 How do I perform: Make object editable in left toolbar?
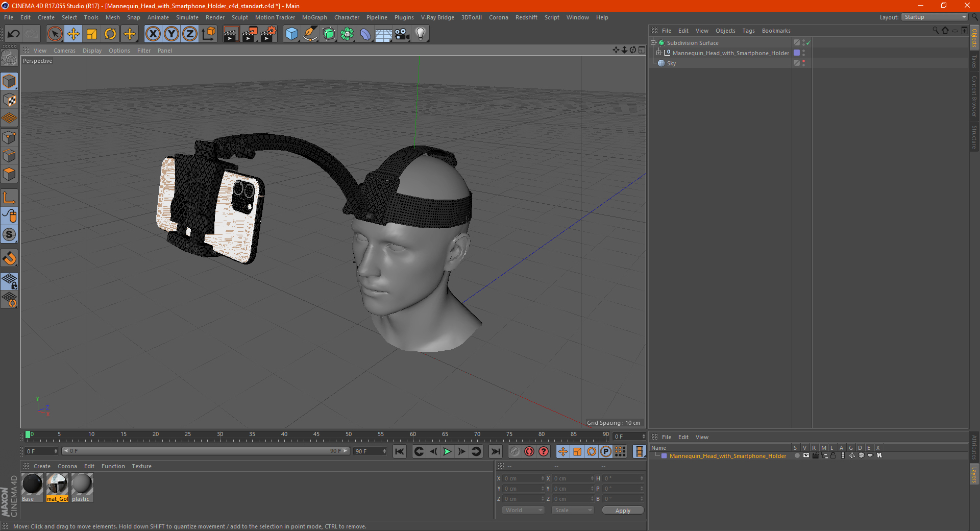coord(9,58)
